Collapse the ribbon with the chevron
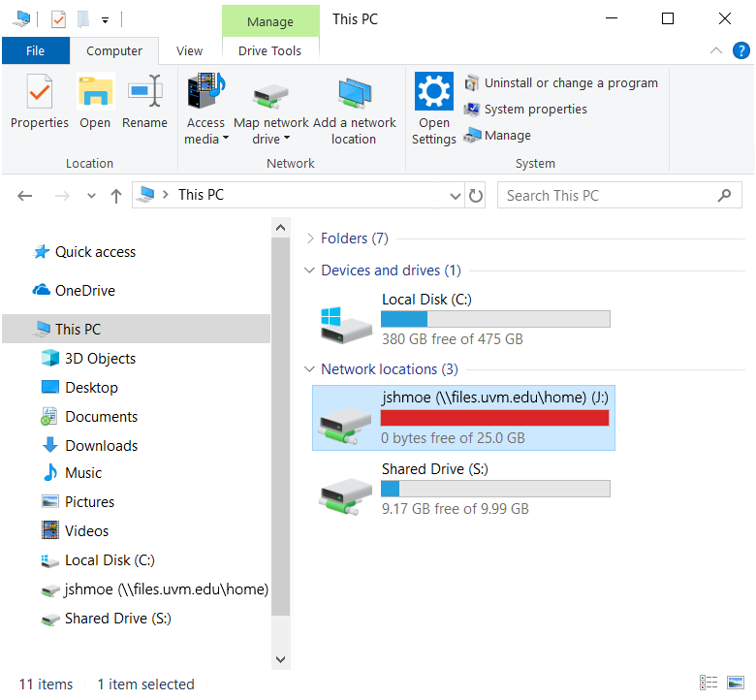 point(716,50)
